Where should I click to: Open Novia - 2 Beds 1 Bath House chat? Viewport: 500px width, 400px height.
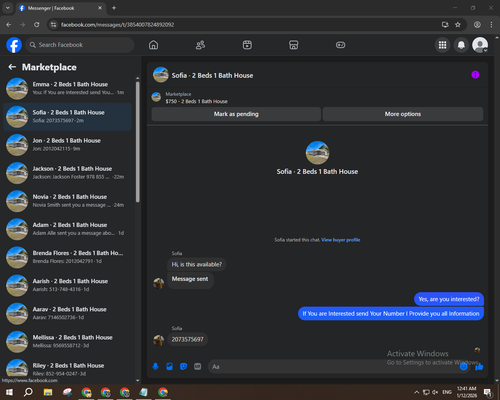pyautogui.click(x=68, y=201)
